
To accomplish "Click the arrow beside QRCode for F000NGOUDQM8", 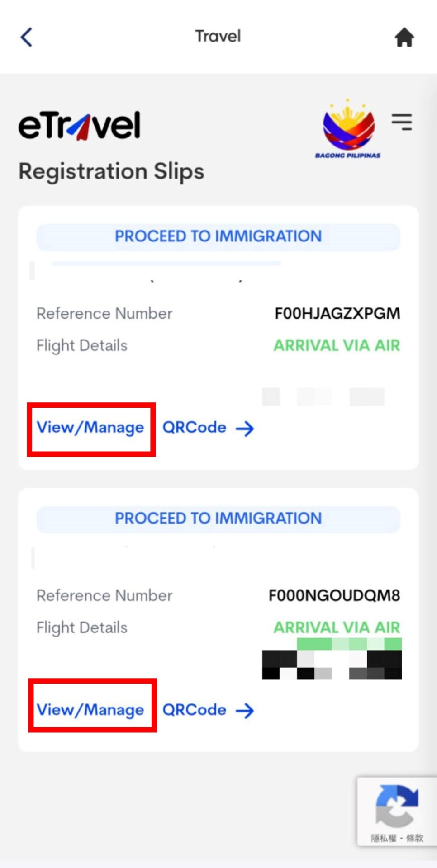I will tap(245, 710).
